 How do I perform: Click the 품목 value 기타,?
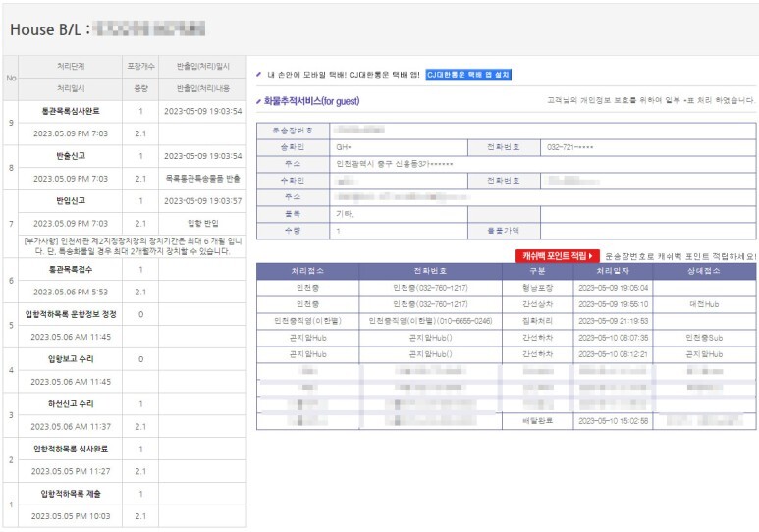[345, 213]
